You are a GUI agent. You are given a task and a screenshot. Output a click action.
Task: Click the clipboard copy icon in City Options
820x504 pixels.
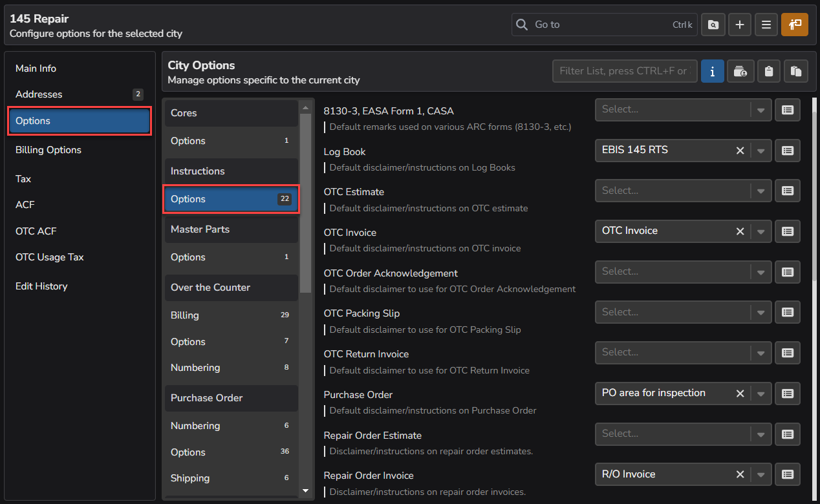click(x=768, y=71)
